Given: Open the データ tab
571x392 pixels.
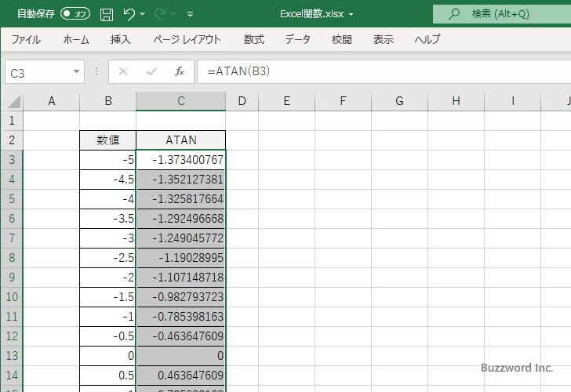Looking at the screenshot, I should click(x=297, y=39).
